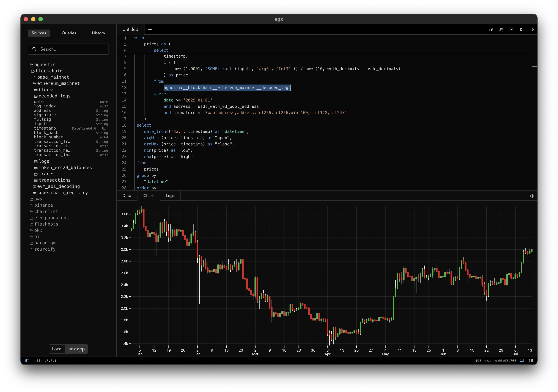
Task: Expand the aws folder
Action: tap(36, 199)
